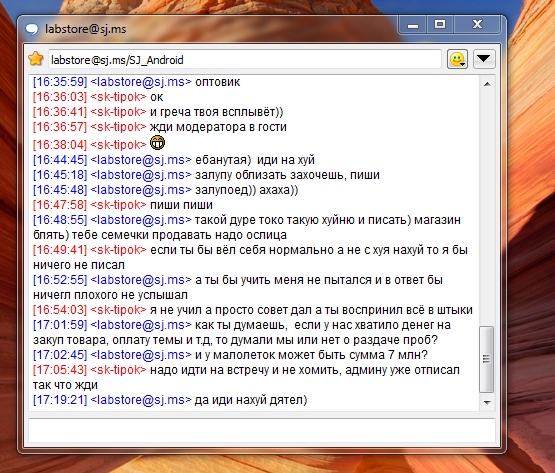Click the labstore@sj.ms/SJ_Android address field
The height and width of the screenshot is (473, 555).
click(245, 60)
